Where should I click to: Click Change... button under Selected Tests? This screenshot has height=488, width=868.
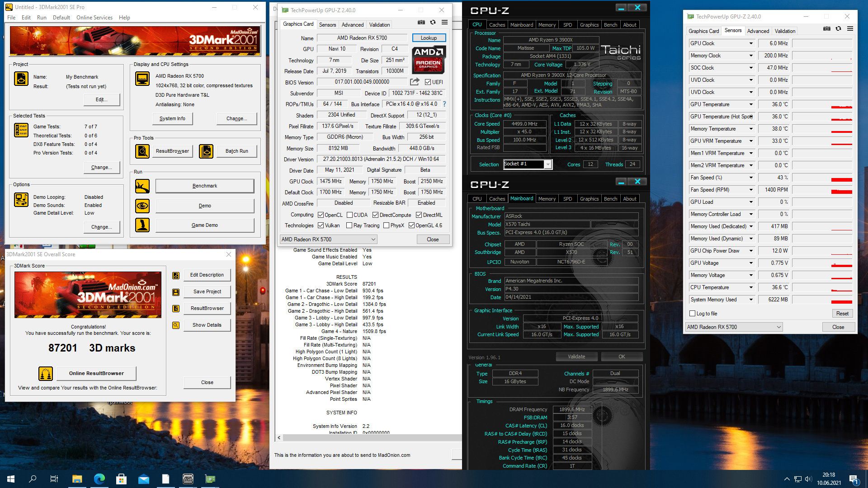(101, 168)
